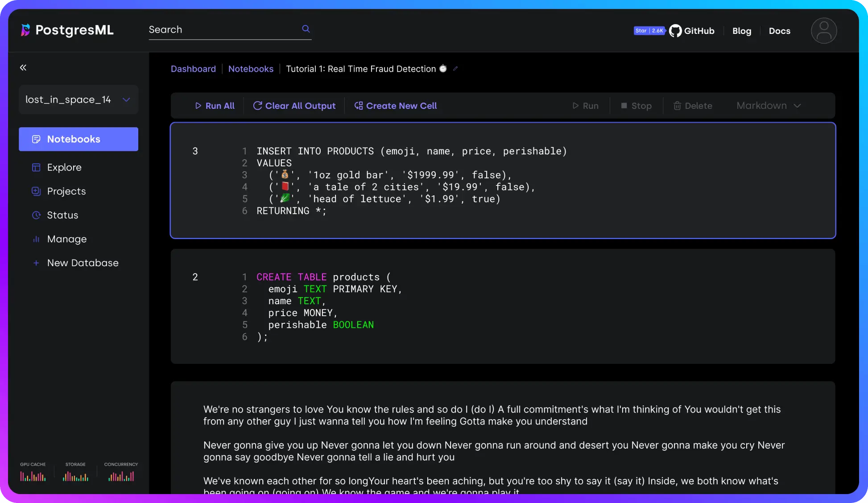Run the selected cell
868x503 pixels.
585,106
